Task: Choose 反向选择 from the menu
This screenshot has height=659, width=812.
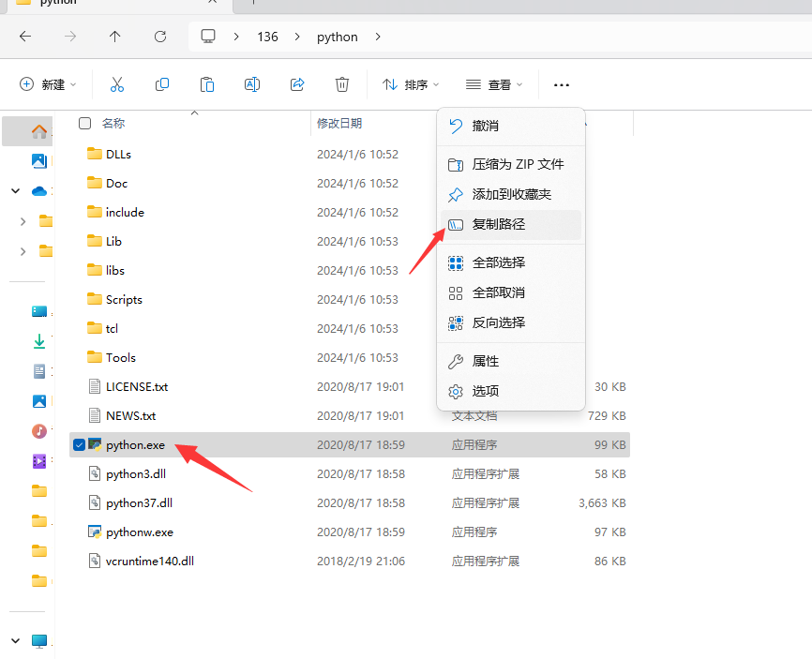Action: click(x=511, y=323)
